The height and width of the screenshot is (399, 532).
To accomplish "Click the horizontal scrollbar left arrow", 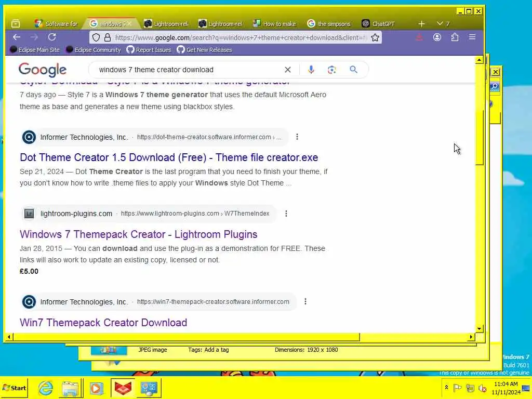I will tap(9, 337).
